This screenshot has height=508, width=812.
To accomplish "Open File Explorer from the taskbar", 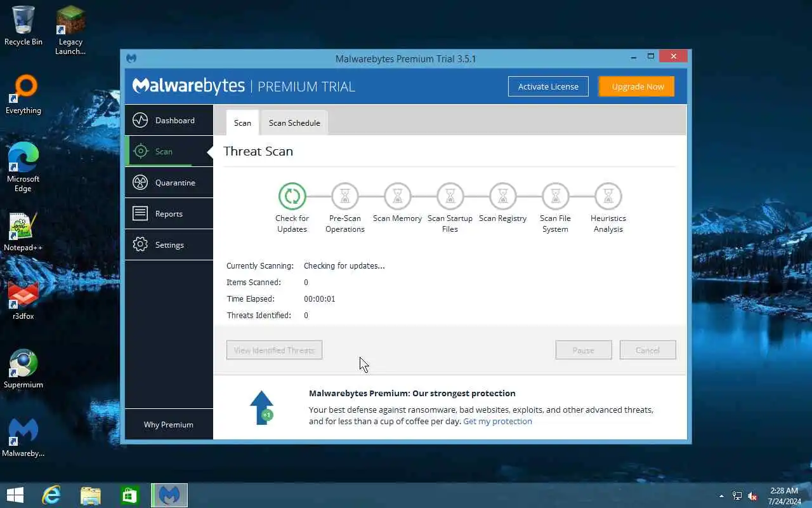I will [x=91, y=495].
